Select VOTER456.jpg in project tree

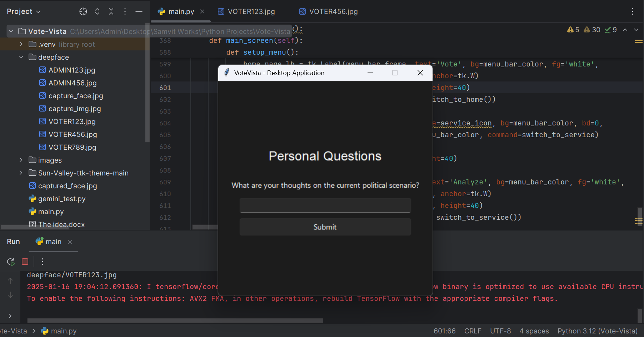[x=73, y=134]
